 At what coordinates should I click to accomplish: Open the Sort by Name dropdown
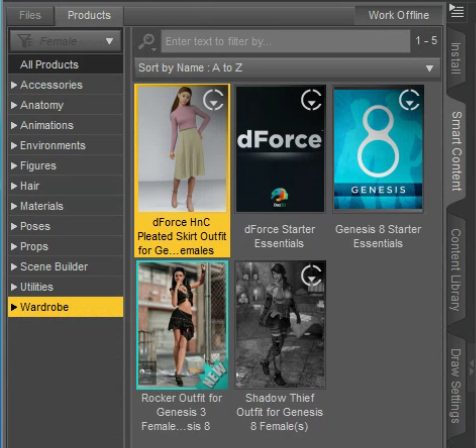pyautogui.click(x=287, y=68)
